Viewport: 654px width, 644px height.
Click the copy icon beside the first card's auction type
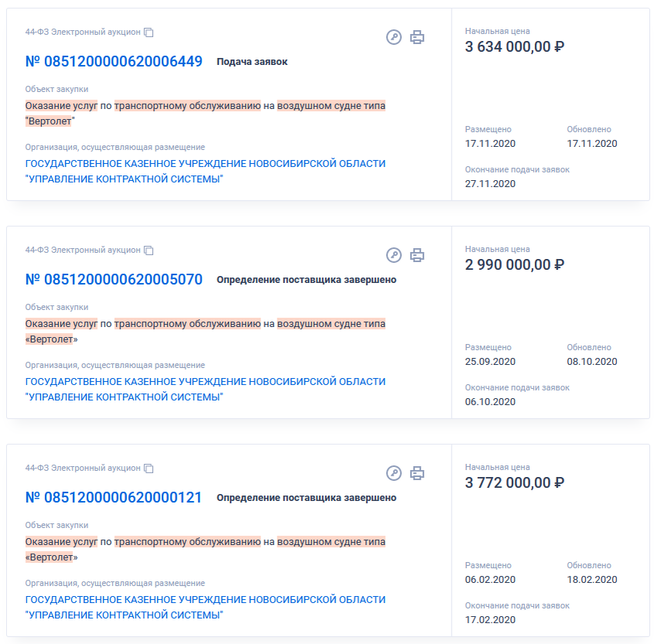(149, 32)
